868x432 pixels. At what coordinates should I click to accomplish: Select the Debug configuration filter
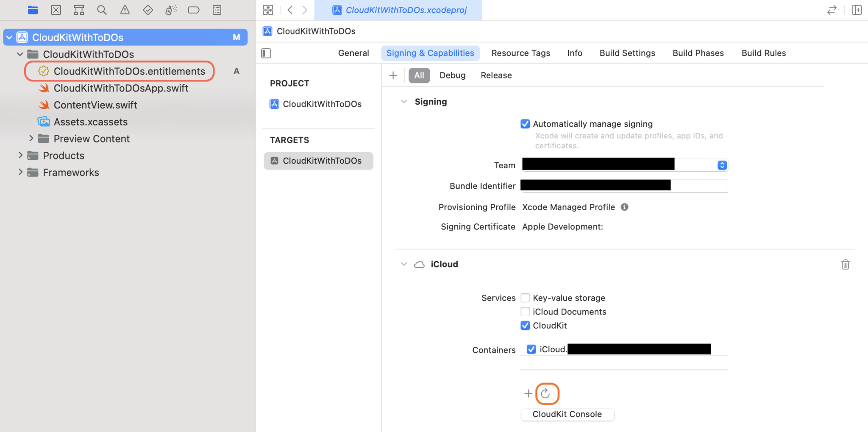(452, 75)
